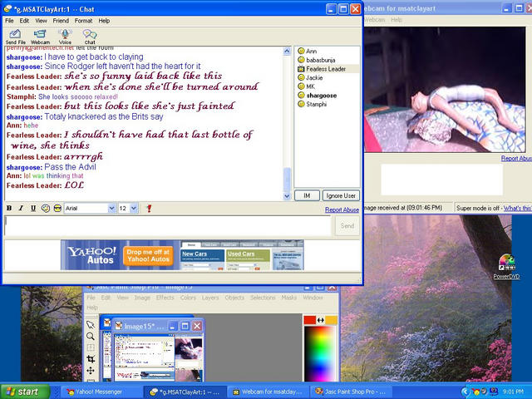Open the sunglasses smiley audibles icon

point(57,209)
